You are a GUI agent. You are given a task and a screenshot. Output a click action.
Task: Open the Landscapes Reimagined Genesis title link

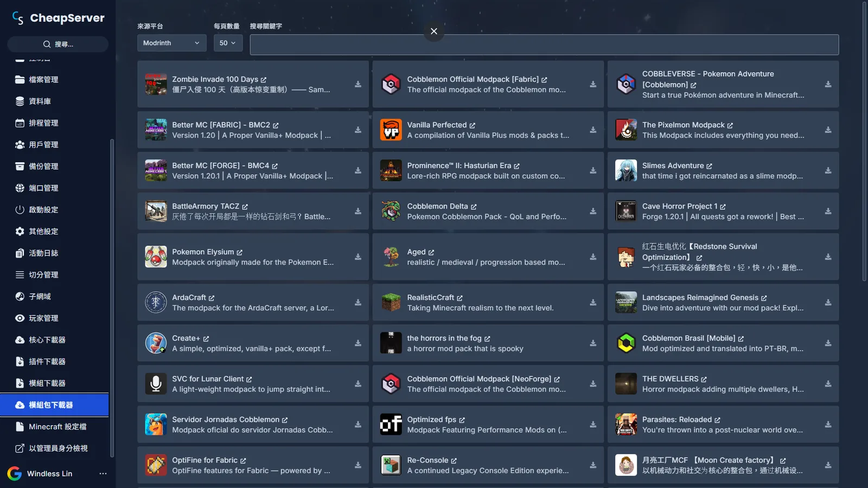coord(704,298)
